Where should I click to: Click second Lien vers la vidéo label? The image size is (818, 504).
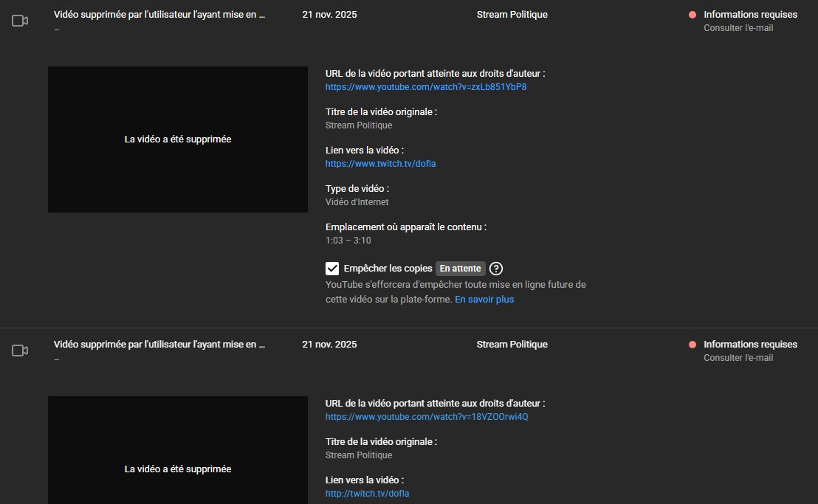pyautogui.click(x=365, y=480)
